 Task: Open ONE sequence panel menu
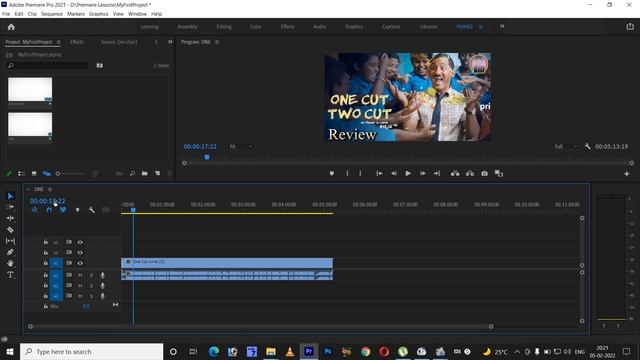click(50, 189)
